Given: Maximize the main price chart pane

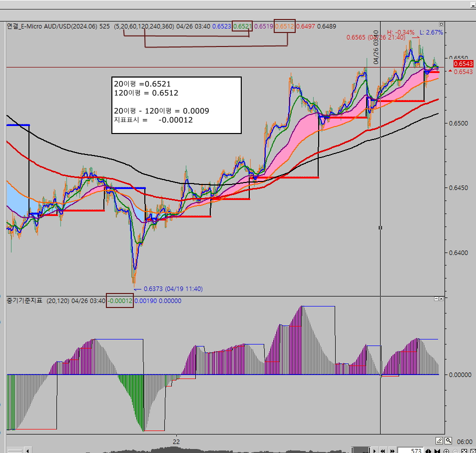Looking at the screenshot, I should coord(441,24).
